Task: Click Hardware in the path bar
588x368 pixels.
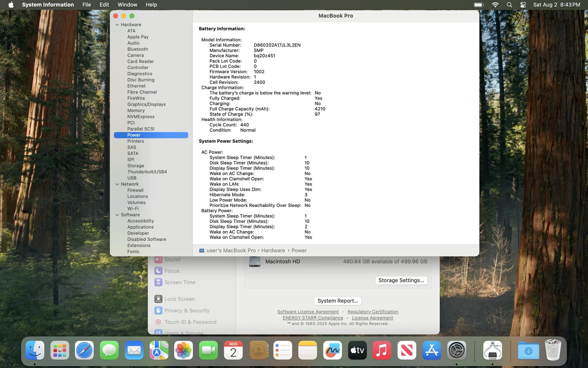Action: tap(273, 250)
